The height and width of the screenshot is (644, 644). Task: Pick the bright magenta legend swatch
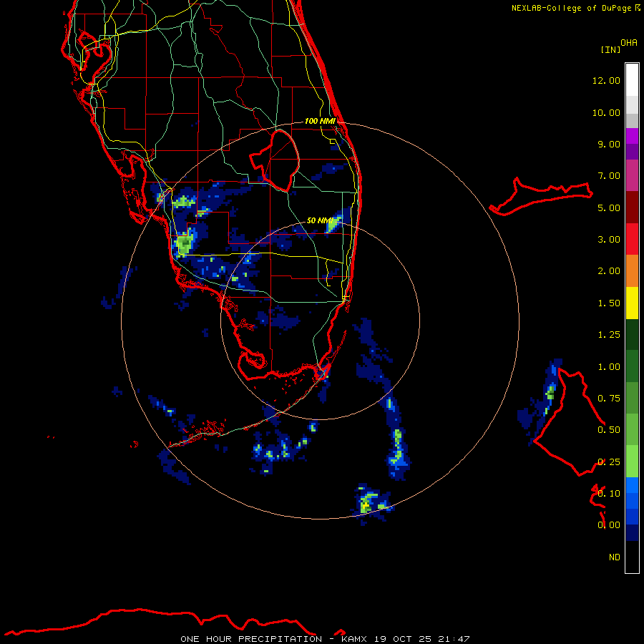(632, 136)
